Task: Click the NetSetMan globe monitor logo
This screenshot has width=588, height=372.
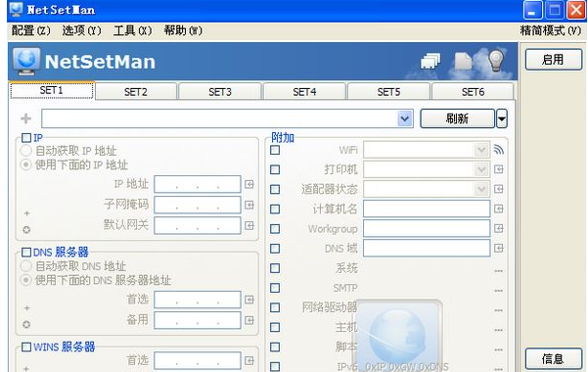Action: (x=25, y=62)
